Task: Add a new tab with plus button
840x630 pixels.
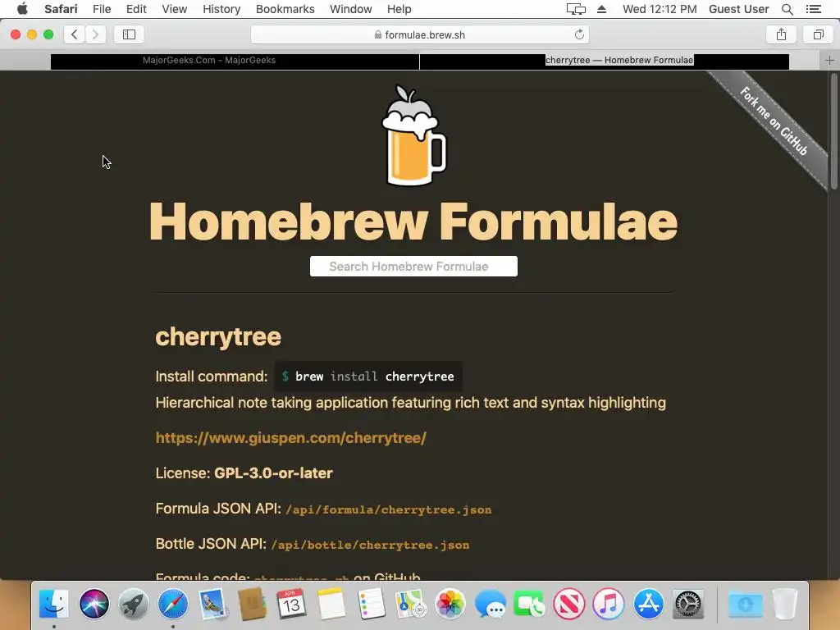Action: [x=829, y=61]
